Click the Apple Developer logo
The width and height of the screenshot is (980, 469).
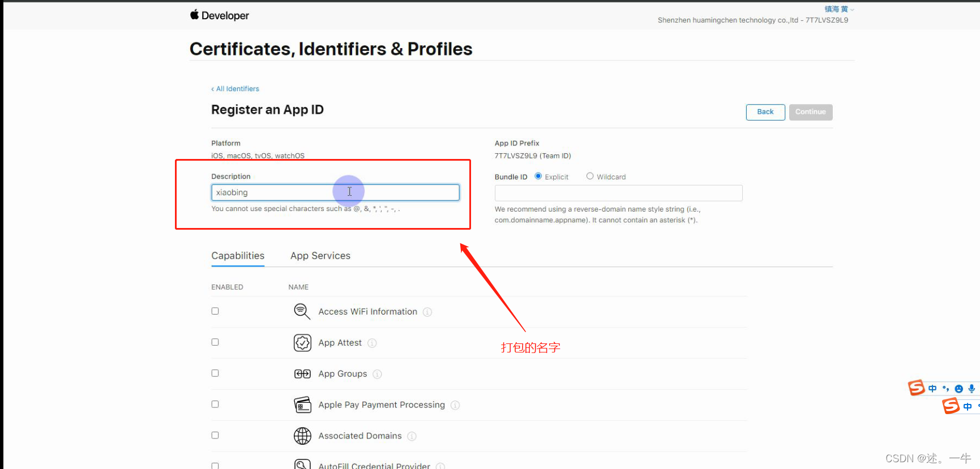click(x=219, y=15)
